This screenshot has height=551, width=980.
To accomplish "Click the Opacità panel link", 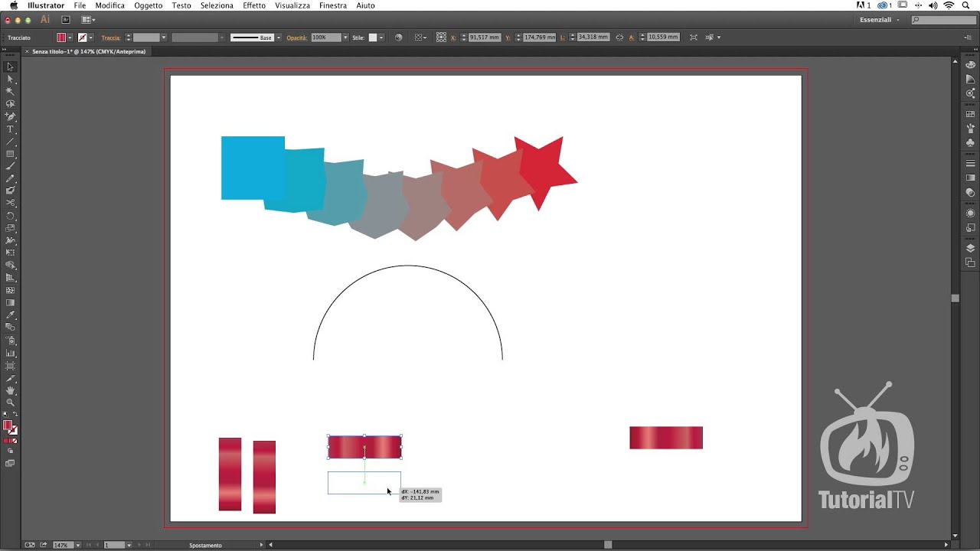I will click(296, 37).
